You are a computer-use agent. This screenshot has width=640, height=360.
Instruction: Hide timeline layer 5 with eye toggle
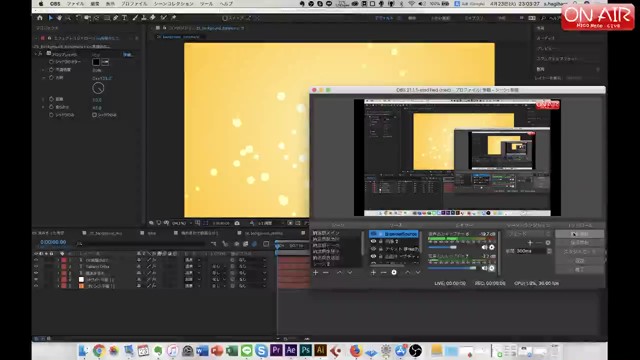click(36, 286)
